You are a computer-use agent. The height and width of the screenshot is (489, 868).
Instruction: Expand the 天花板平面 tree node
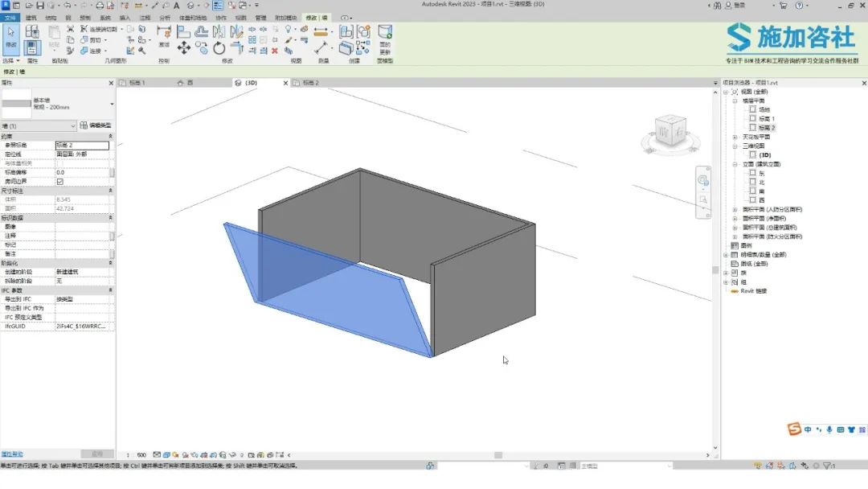[735, 138]
